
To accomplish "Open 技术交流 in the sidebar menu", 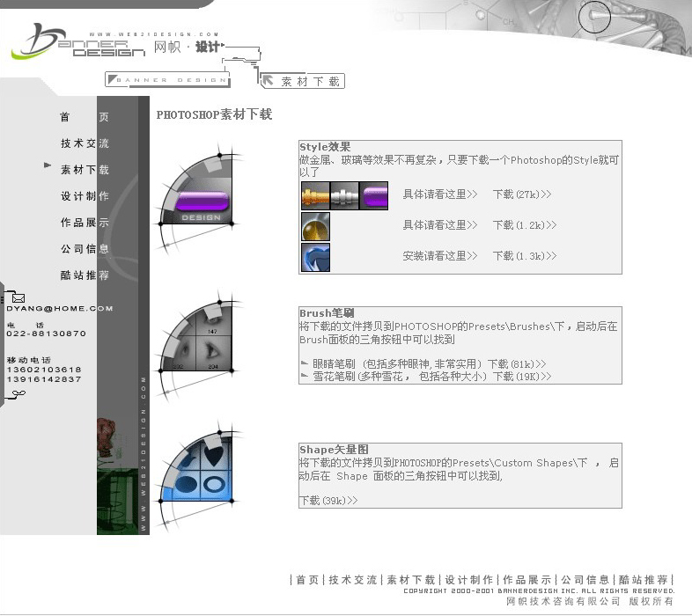I will [85, 143].
